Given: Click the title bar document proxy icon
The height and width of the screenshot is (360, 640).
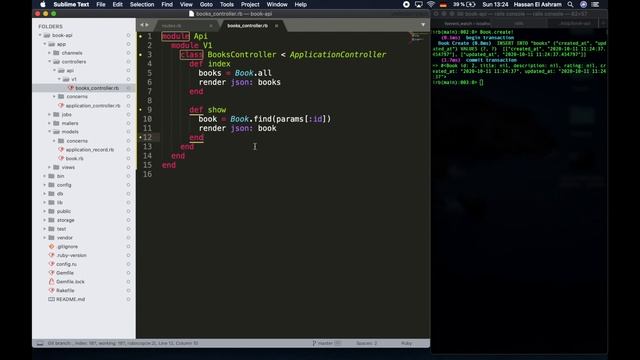Looking at the screenshot, I should click(x=191, y=13).
